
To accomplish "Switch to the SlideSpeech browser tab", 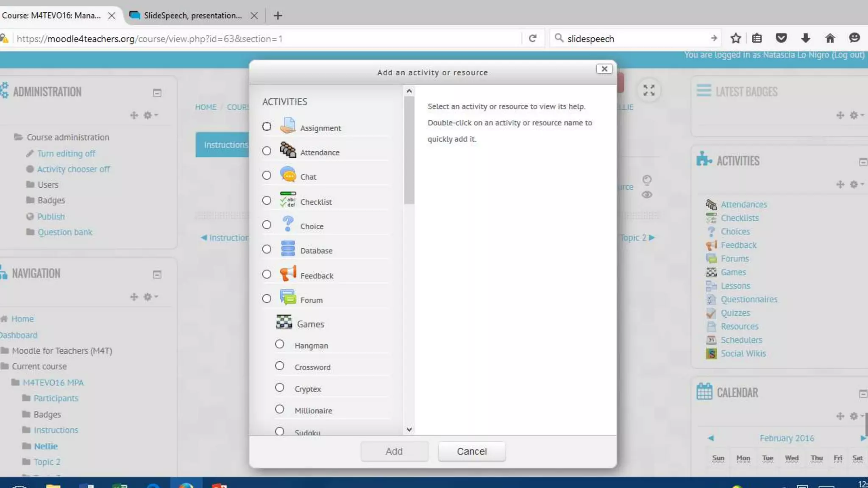I will pos(193,16).
